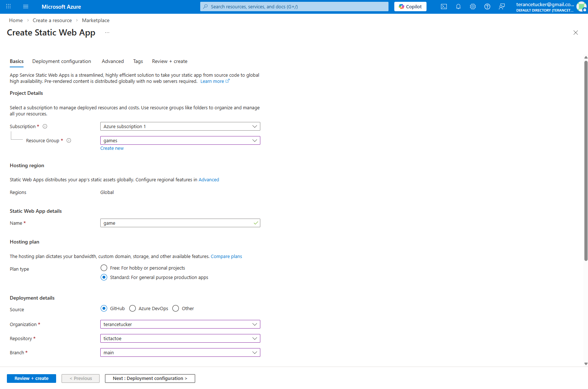Click the Subscription info icon

pyautogui.click(x=45, y=126)
